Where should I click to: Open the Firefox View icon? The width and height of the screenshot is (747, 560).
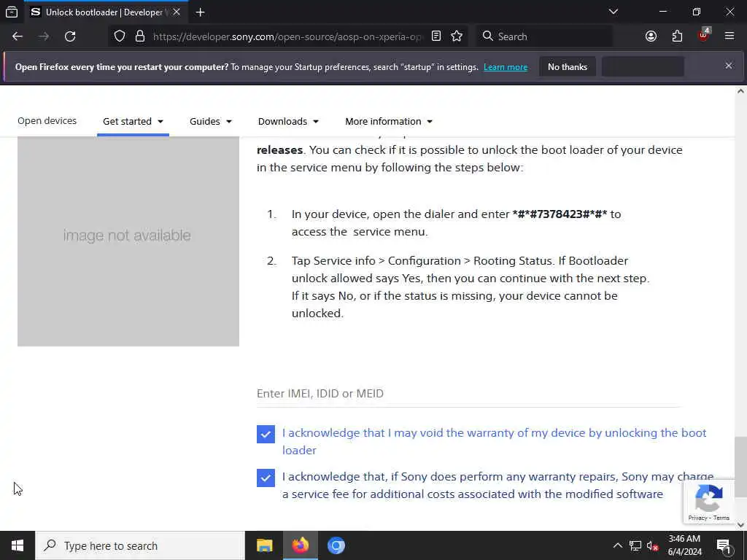point(12,12)
